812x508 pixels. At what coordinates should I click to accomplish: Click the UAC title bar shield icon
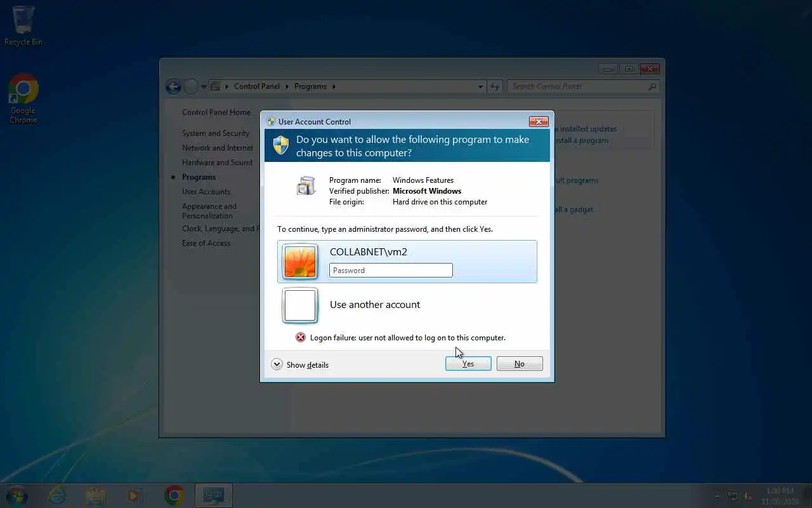pyautogui.click(x=271, y=121)
